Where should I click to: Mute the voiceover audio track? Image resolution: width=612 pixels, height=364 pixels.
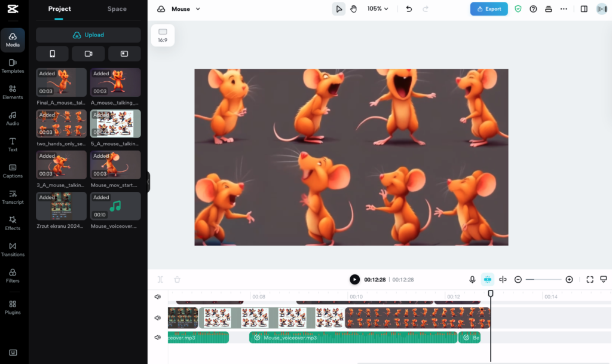(158, 337)
